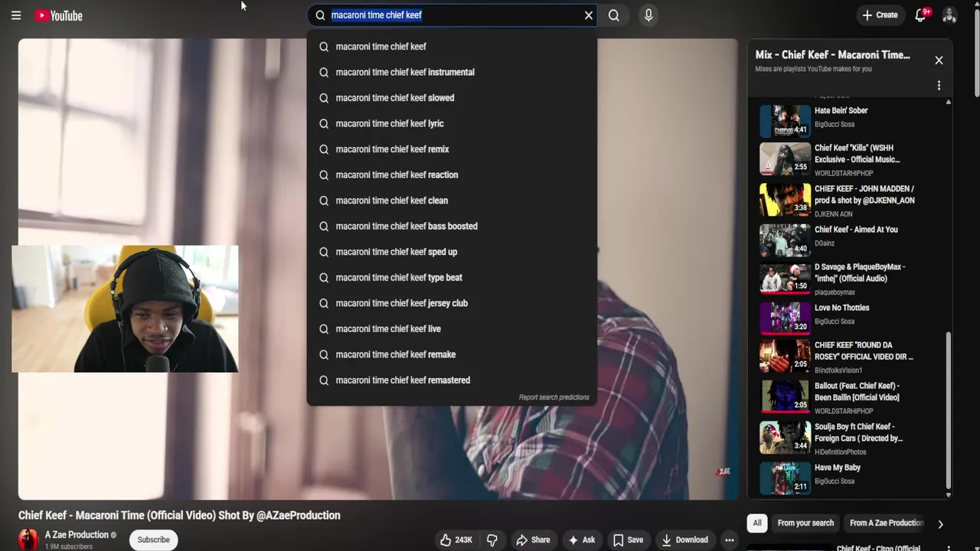Open more actions three-dot menu
The width and height of the screenshot is (980, 551).
(x=730, y=540)
